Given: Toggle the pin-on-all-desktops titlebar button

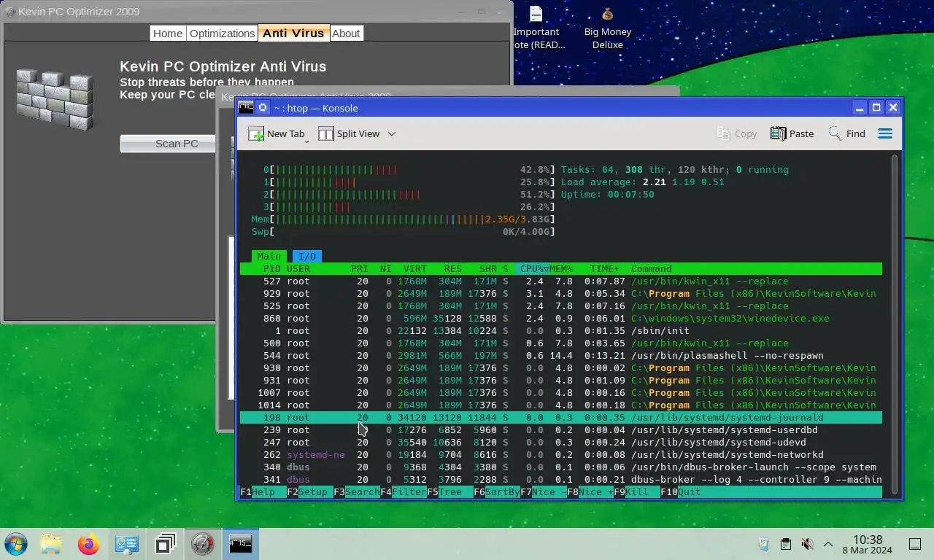Looking at the screenshot, I should (x=263, y=107).
